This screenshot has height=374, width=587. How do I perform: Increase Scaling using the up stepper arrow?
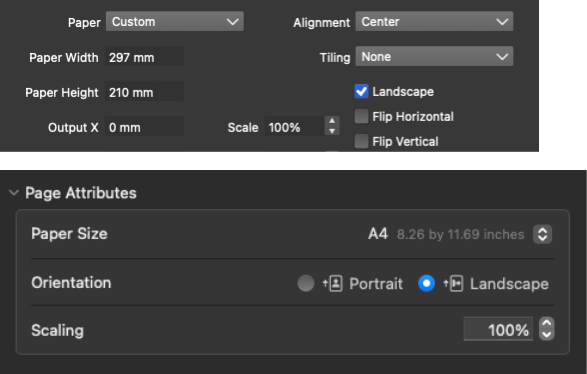pos(547,323)
